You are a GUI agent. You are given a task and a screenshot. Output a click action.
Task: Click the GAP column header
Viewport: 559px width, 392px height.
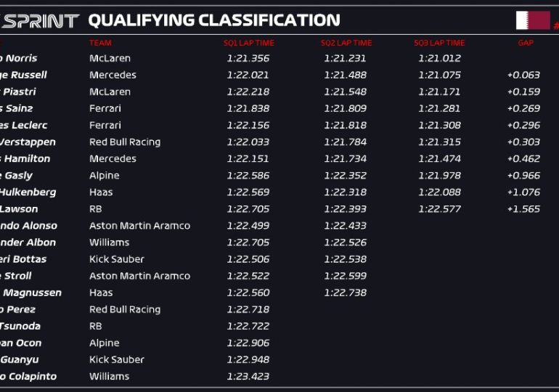[x=526, y=43]
